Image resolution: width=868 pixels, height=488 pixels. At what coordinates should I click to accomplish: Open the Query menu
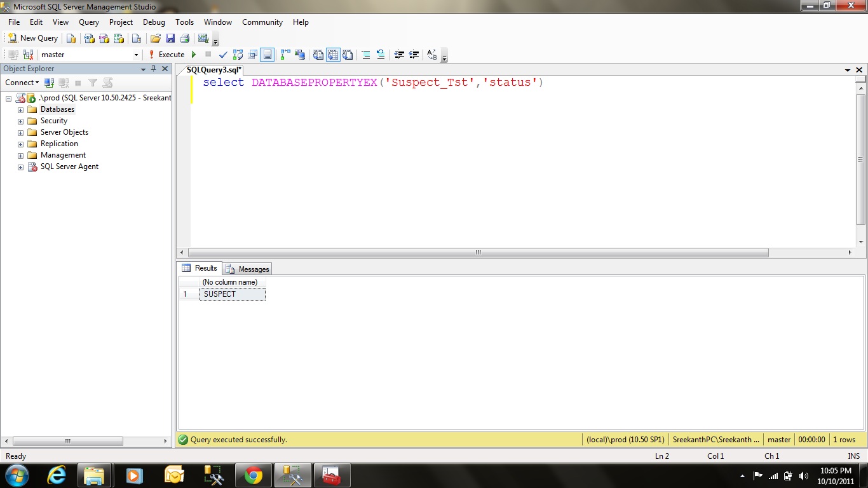click(x=89, y=22)
